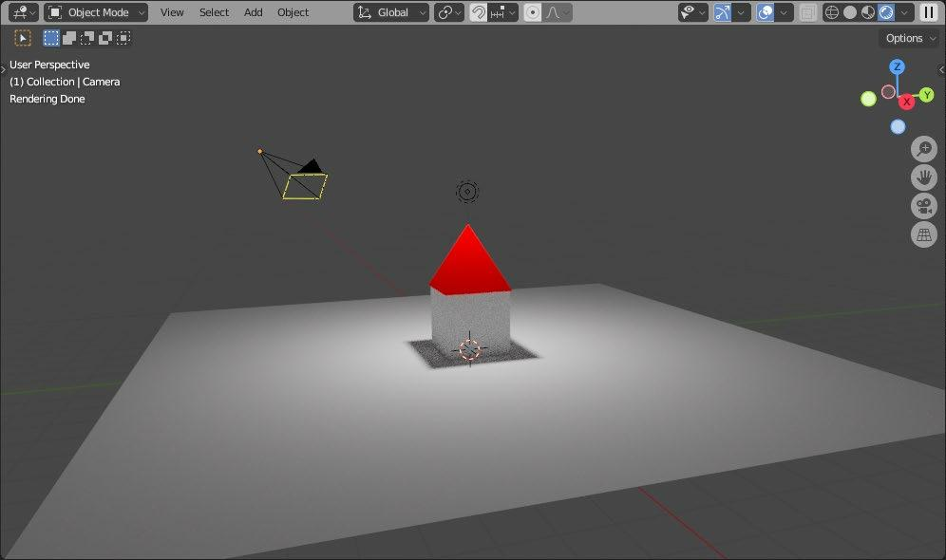Click the pan view hand button
The image size is (946, 560).
click(923, 177)
